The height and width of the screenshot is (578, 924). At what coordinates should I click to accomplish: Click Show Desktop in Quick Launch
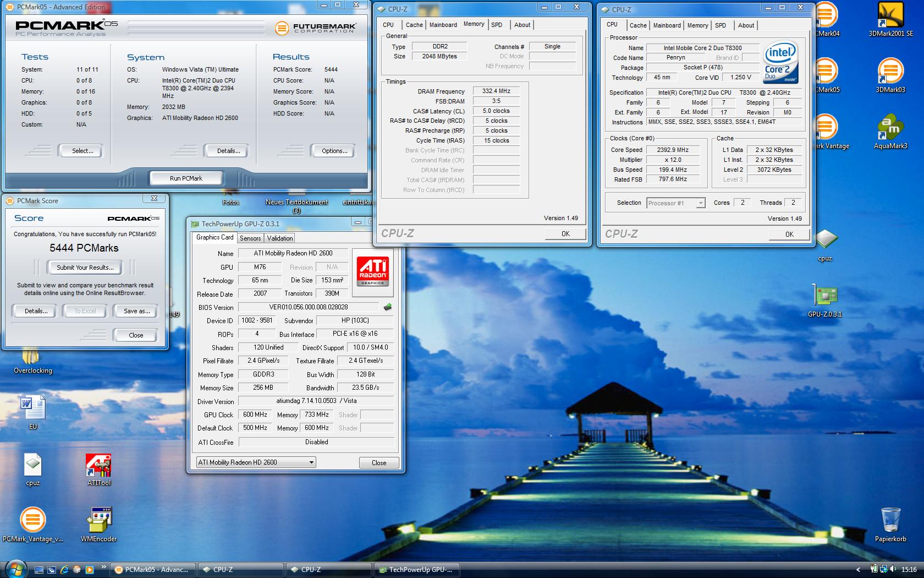(39, 570)
